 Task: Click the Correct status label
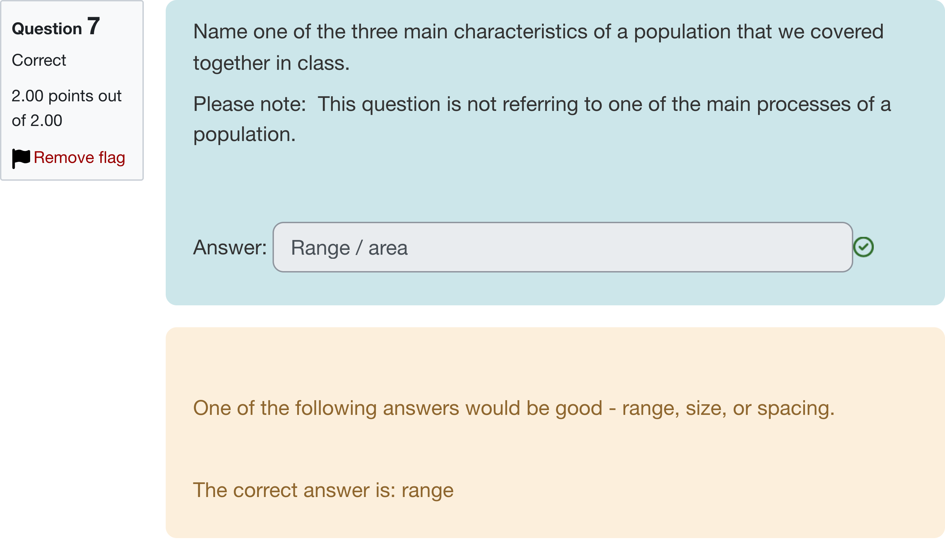(39, 60)
